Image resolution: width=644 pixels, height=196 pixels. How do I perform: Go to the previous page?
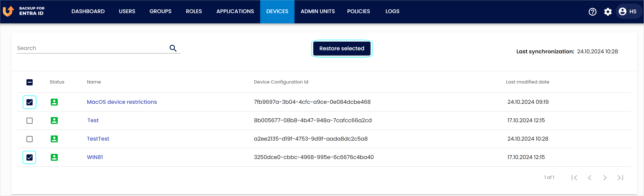(590, 178)
